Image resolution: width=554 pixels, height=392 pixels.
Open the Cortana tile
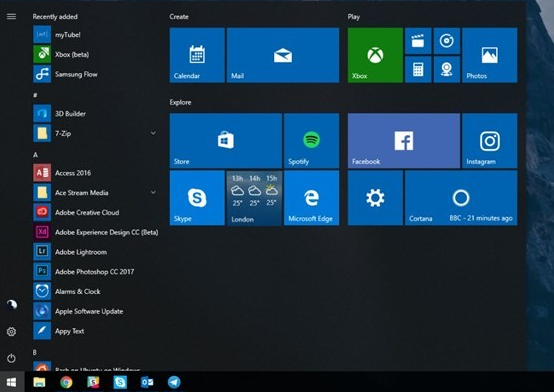[461, 198]
